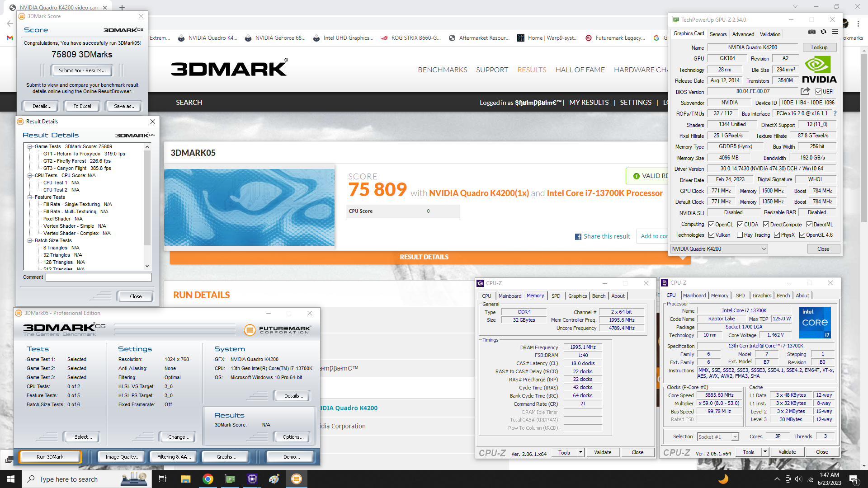Switch to the Sensors tab in GPU-Z
Viewport: 868px width, 488px height.
[718, 34]
